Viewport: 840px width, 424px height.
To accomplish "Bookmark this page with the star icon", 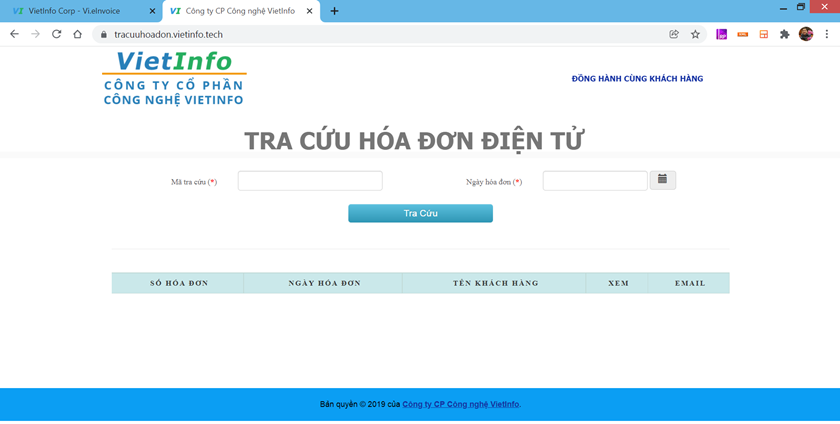I will tap(695, 34).
